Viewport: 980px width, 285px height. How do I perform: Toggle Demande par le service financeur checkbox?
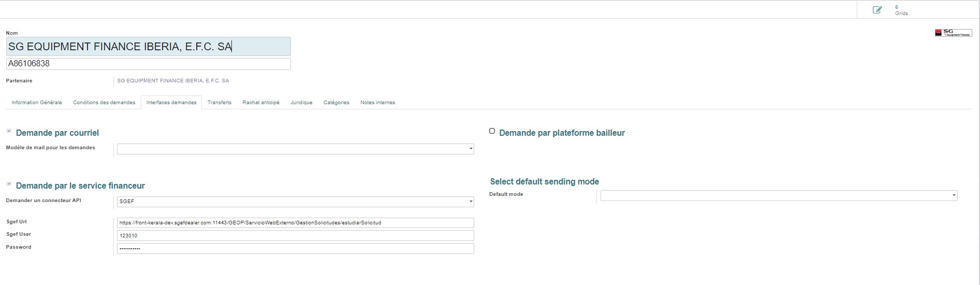click(9, 184)
